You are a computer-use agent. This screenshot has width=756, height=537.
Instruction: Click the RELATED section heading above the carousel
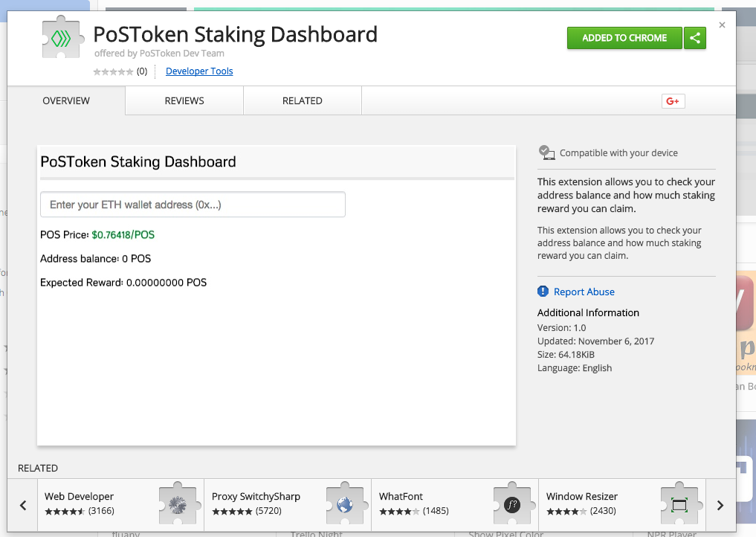[x=38, y=468]
